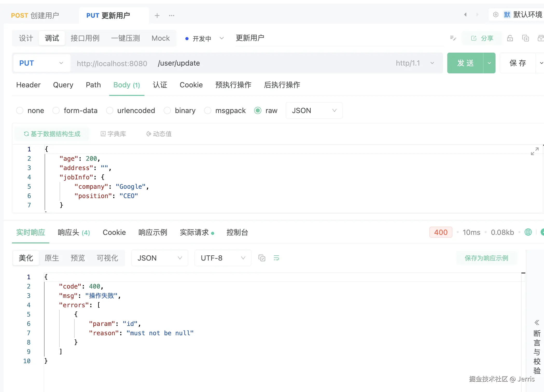Click 保存为响应示例 button
This screenshot has height=392, width=544.
pos(486,258)
